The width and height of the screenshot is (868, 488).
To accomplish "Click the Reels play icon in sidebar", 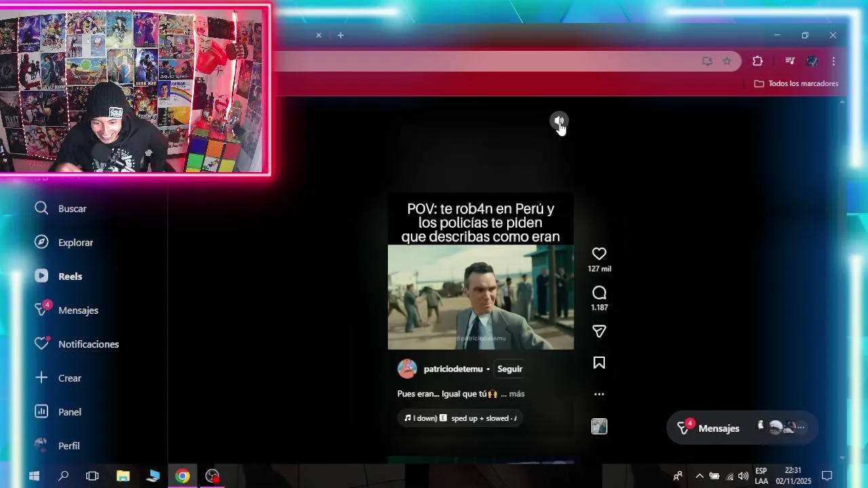I will pos(41,276).
